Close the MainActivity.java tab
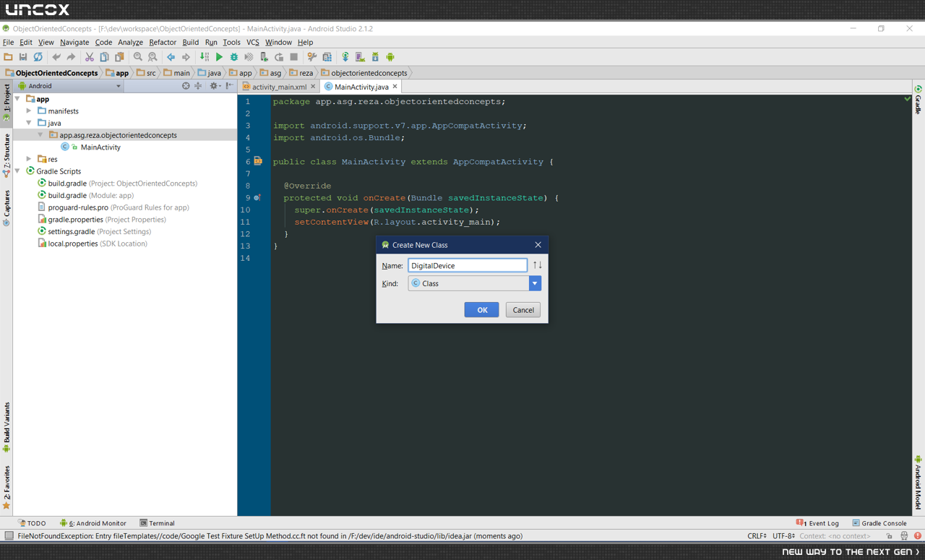This screenshot has width=925, height=560. pyautogui.click(x=395, y=87)
